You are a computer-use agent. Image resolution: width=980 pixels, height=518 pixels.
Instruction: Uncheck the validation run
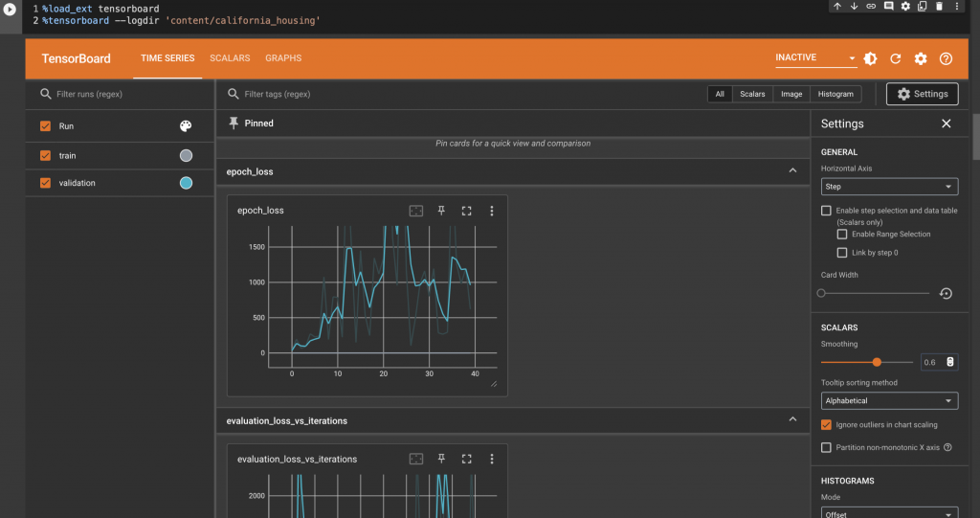45,183
